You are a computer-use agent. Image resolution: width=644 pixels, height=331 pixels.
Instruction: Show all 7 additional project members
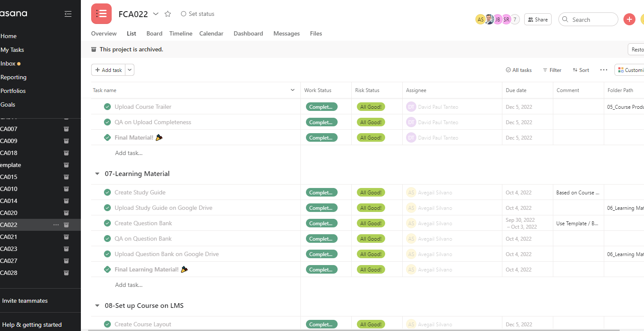[x=515, y=19]
